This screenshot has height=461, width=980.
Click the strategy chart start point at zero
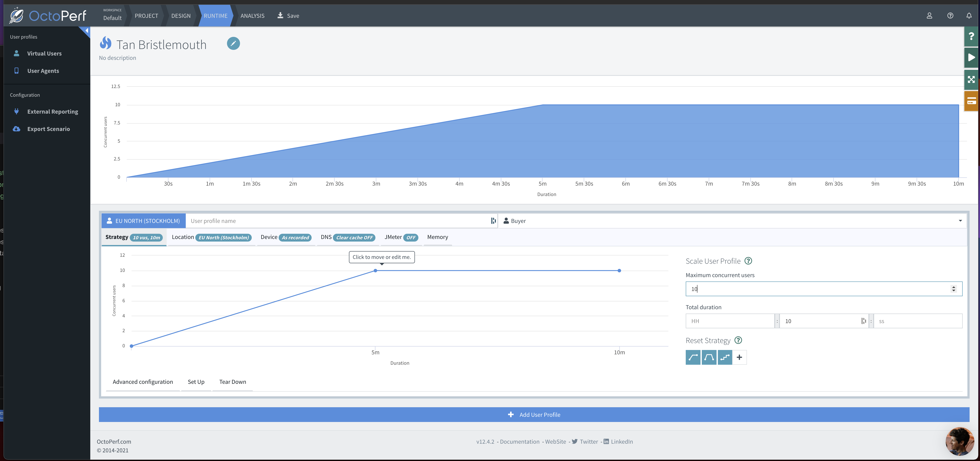(131, 346)
